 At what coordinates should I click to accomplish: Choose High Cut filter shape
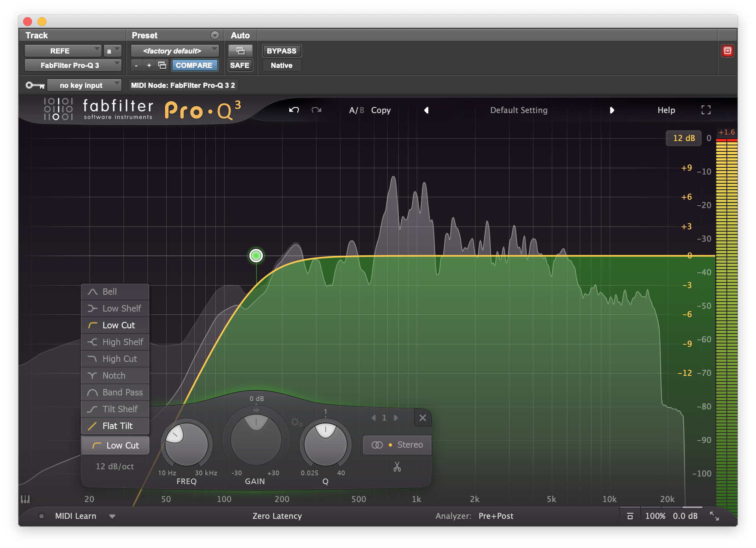[115, 359]
